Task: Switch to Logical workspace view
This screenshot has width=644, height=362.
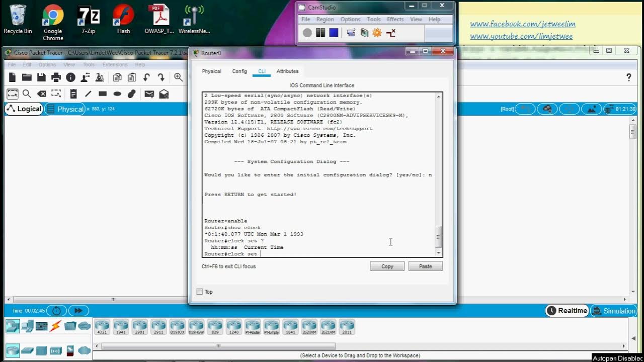Action: click(x=24, y=109)
